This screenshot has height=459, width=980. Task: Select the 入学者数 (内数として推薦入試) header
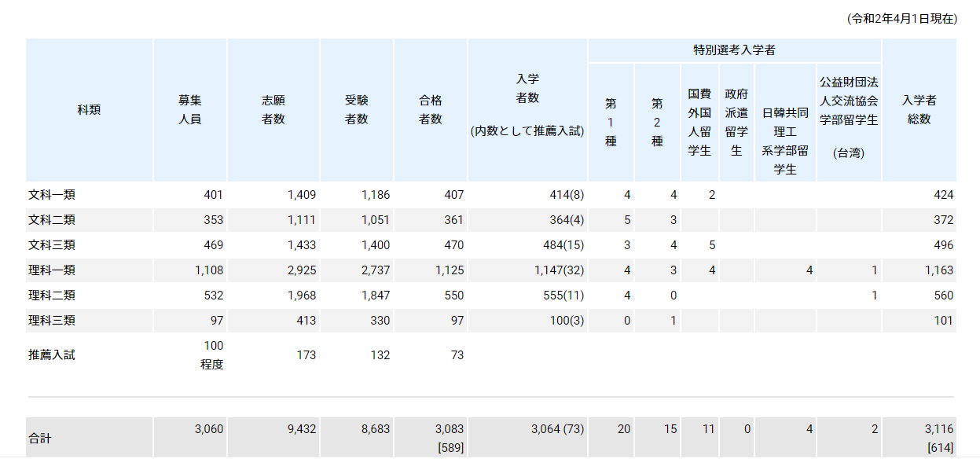pos(527,110)
